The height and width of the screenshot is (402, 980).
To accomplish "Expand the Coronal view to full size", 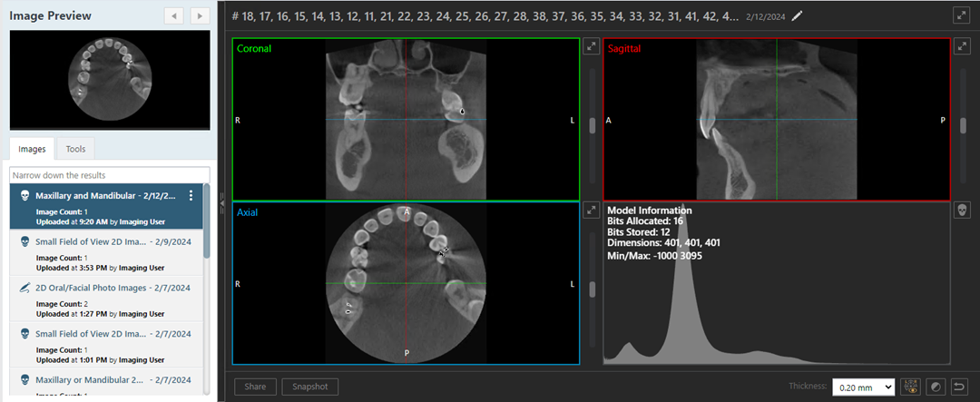I will [590, 45].
